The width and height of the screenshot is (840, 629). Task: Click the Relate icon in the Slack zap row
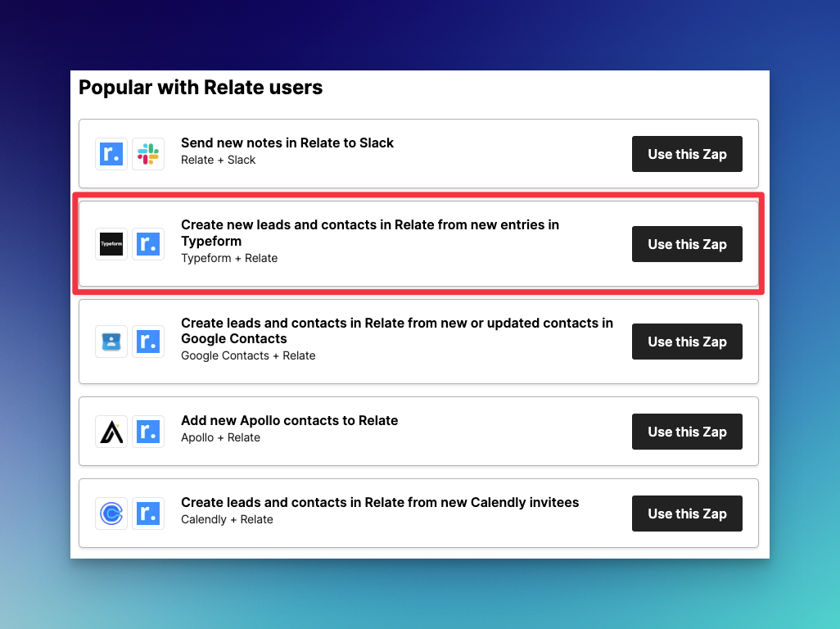point(111,154)
